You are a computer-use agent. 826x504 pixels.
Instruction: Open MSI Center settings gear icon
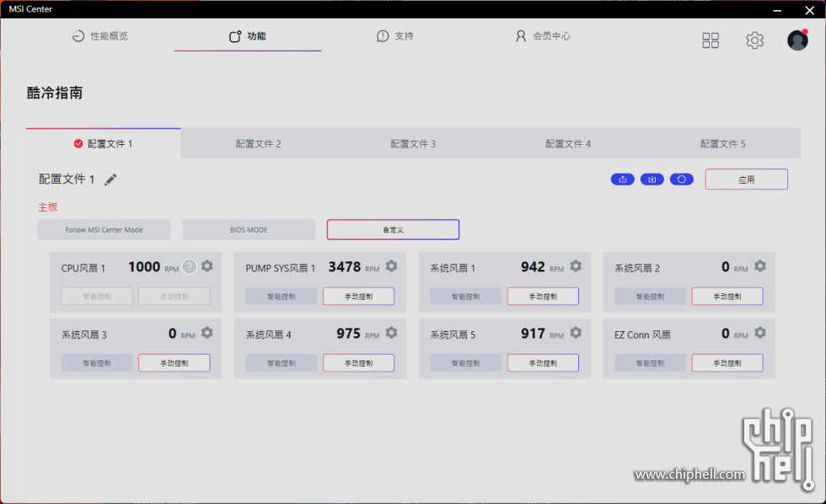755,40
